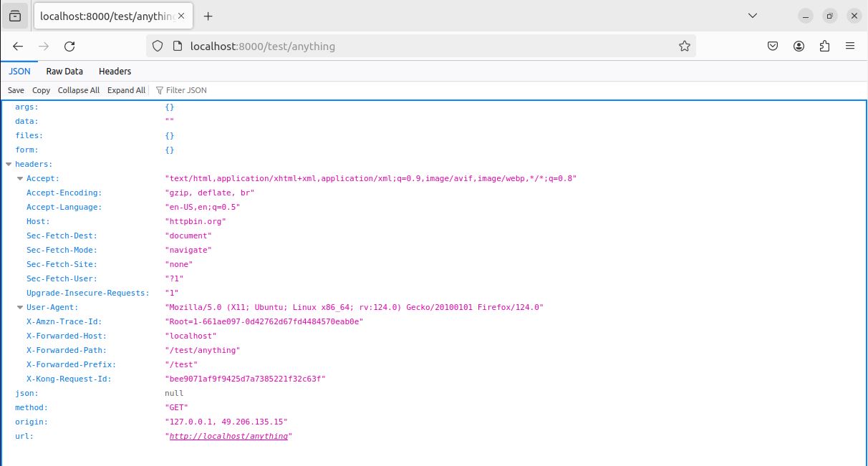Collapse the Accept header value
This screenshot has width=868, height=466.
21,178
